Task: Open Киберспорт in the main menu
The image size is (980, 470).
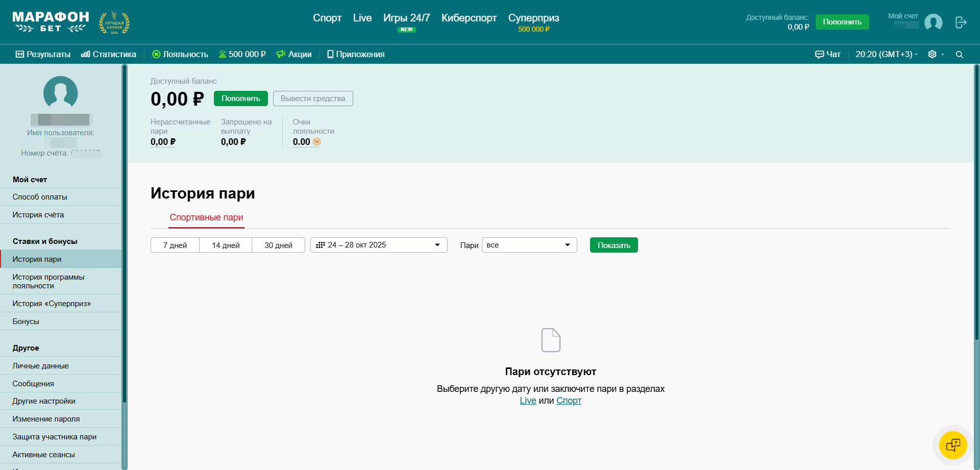Action: [469, 18]
